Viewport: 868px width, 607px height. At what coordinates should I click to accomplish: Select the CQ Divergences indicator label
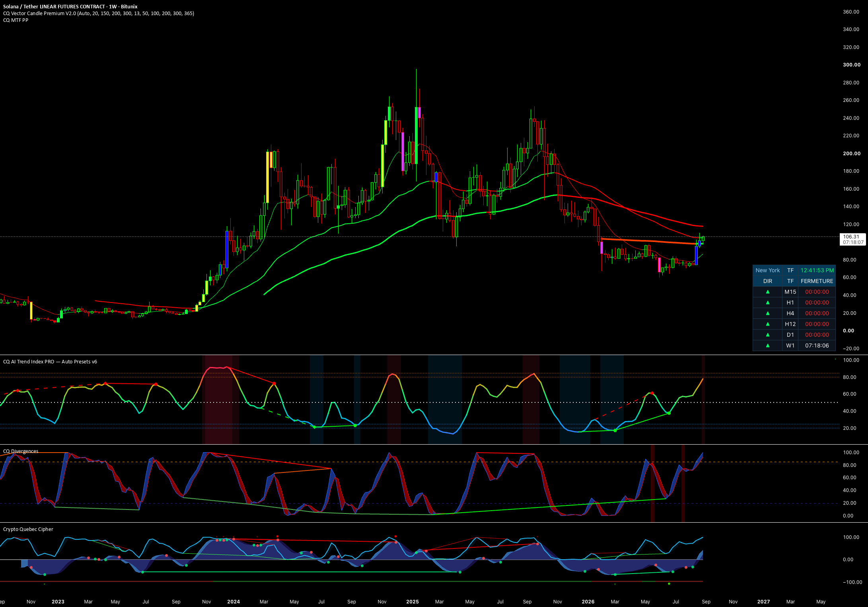click(21, 451)
